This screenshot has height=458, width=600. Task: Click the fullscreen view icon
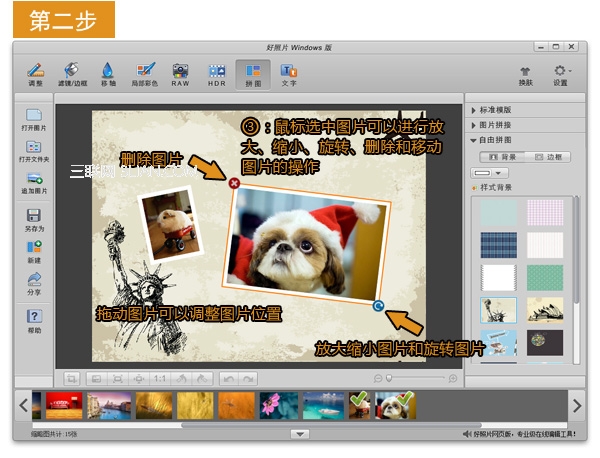point(117,379)
